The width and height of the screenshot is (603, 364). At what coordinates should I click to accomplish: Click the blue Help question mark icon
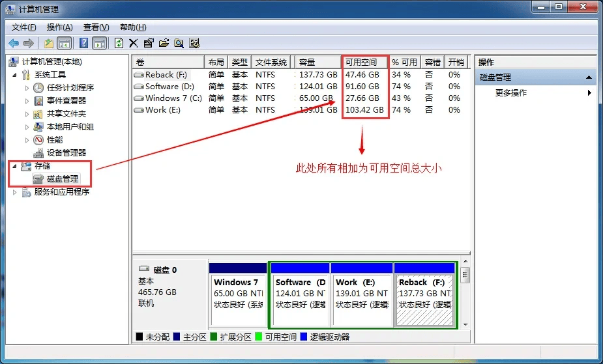[x=84, y=43]
